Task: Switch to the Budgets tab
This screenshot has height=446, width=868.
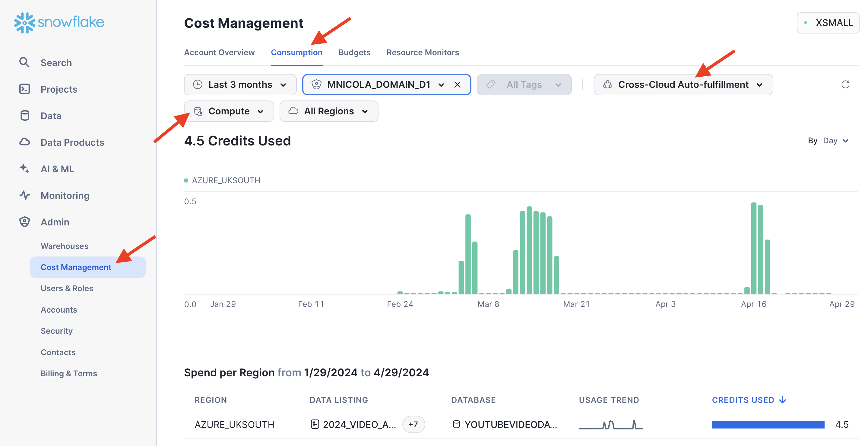Action: pos(354,53)
